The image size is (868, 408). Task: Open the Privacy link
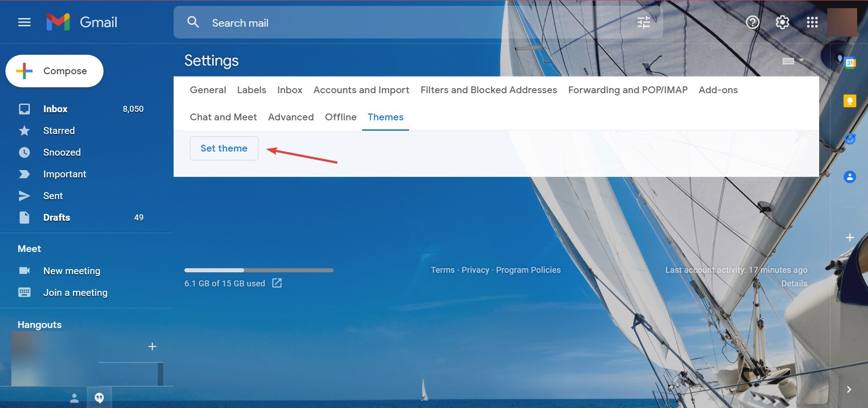(475, 270)
